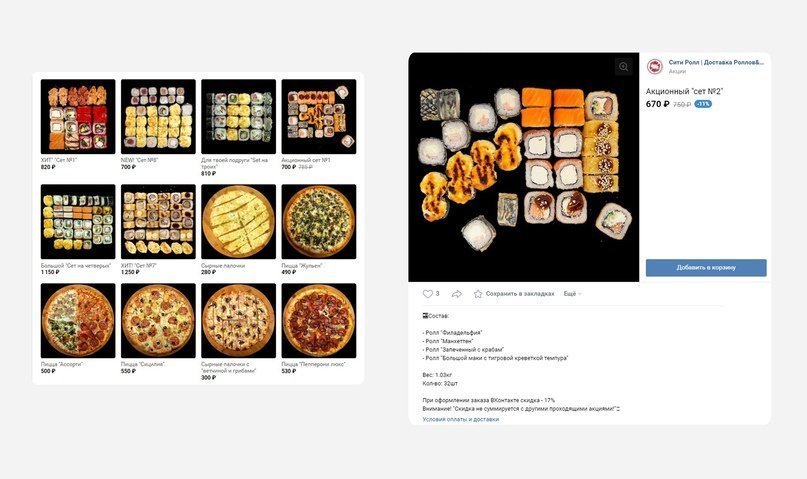
Task: Open Условия оплаты и доставки link
Action: (461, 419)
